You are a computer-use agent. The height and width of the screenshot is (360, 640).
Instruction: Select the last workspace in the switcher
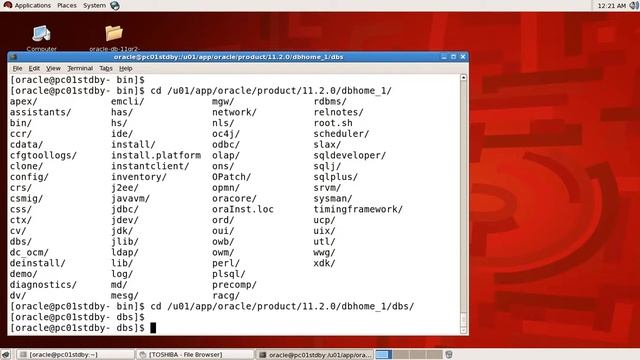tap(434, 355)
